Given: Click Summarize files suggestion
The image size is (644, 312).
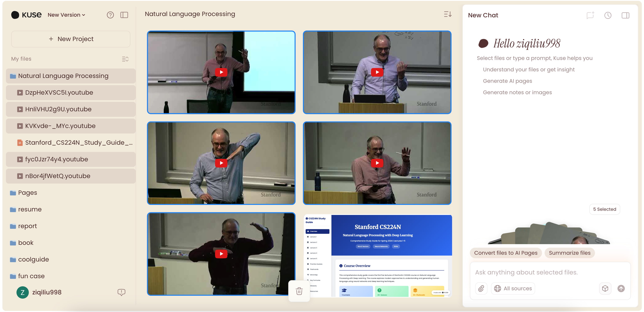Looking at the screenshot, I should click(x=569, y=253).
